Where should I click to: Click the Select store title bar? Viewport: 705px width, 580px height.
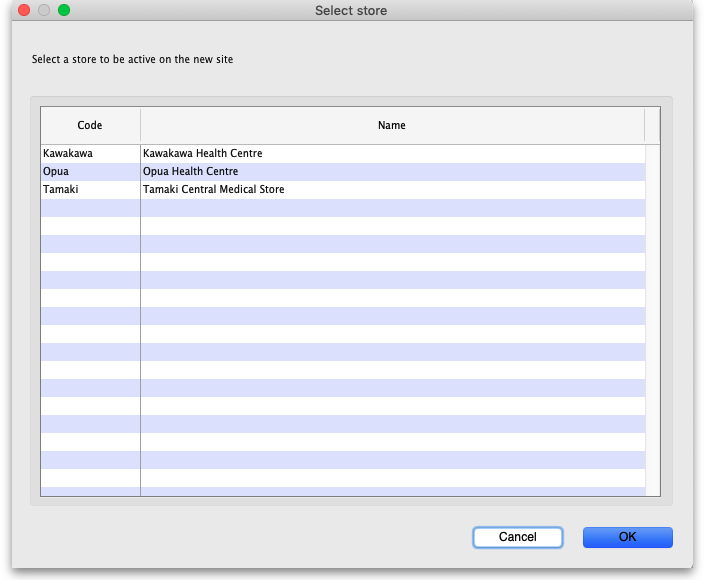click(351, 11)
